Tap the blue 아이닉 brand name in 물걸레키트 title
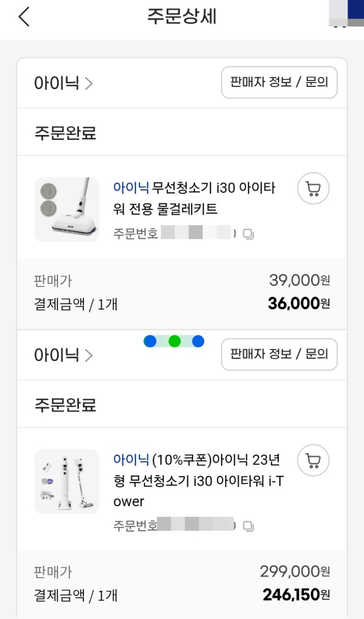This screenshot has width=364, height=619. [x=131, y=187]
